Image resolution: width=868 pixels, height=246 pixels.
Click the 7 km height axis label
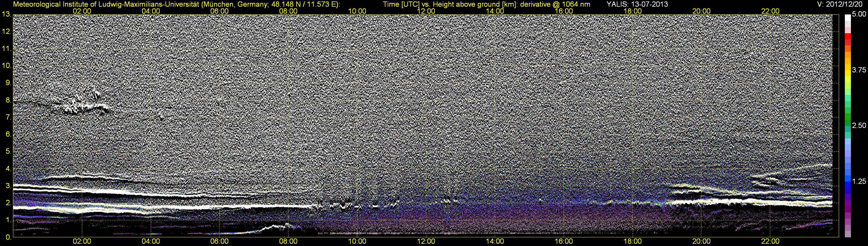pos(8,117)
